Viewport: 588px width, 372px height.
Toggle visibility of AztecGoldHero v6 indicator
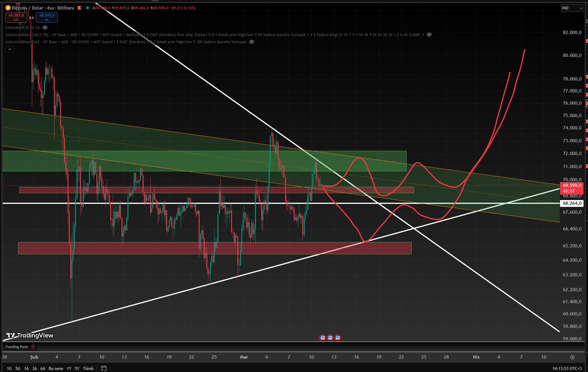[x=252, y=42]
